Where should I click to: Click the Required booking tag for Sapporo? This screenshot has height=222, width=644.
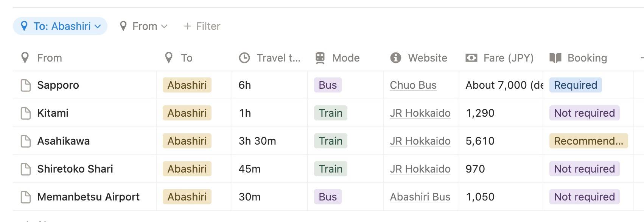575,85
